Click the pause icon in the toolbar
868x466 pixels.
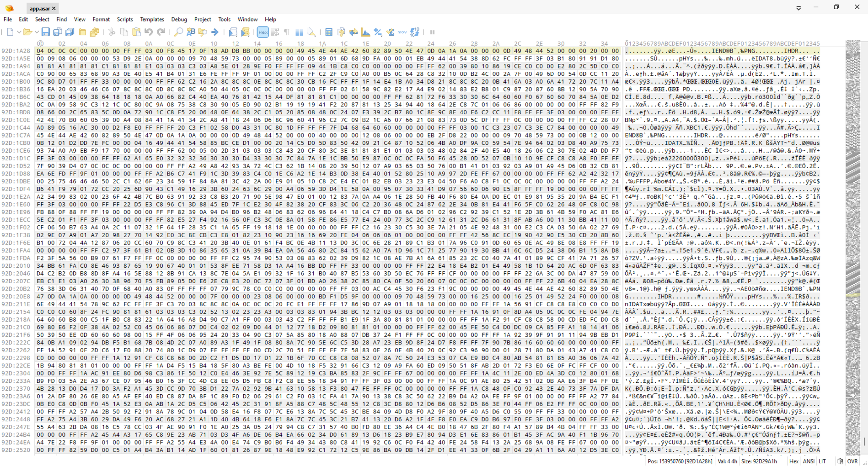click(x=432, y=32)
